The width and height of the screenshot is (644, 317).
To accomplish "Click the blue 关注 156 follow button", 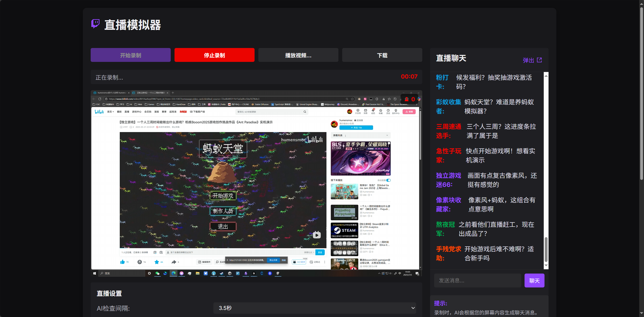I will 356,128.
